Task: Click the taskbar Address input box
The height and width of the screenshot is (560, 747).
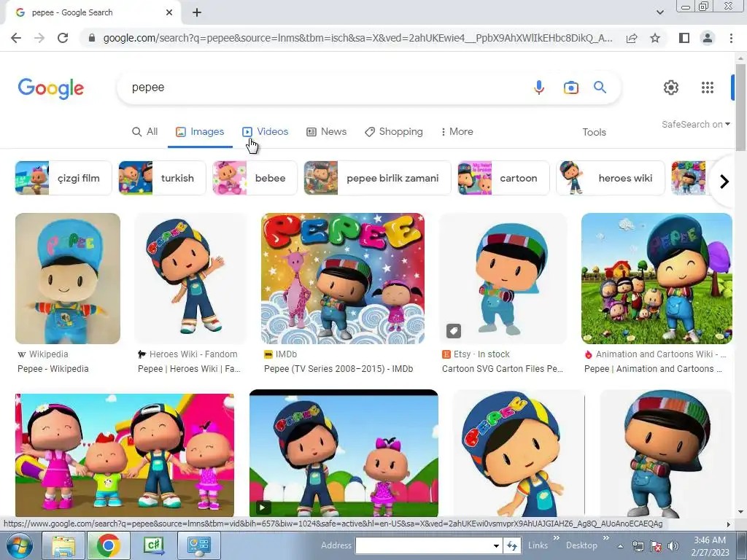Action: (424, 545)
